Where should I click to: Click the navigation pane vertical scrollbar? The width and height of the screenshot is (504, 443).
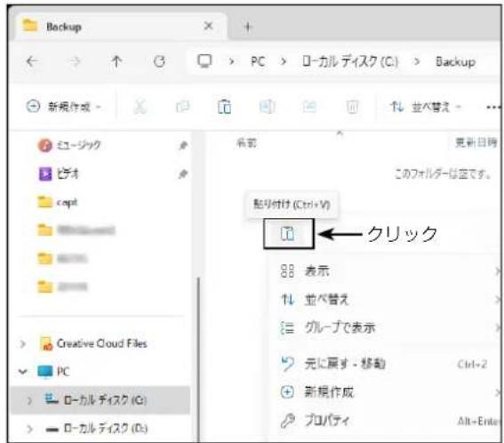pyautogui.click(x=198, y=359)
